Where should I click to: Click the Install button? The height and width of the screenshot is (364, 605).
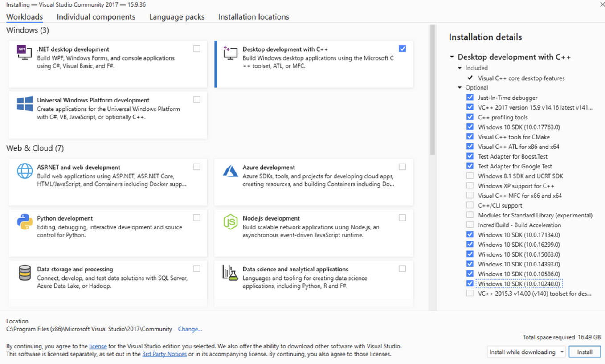pyautogui.click(x=585, y=352)
